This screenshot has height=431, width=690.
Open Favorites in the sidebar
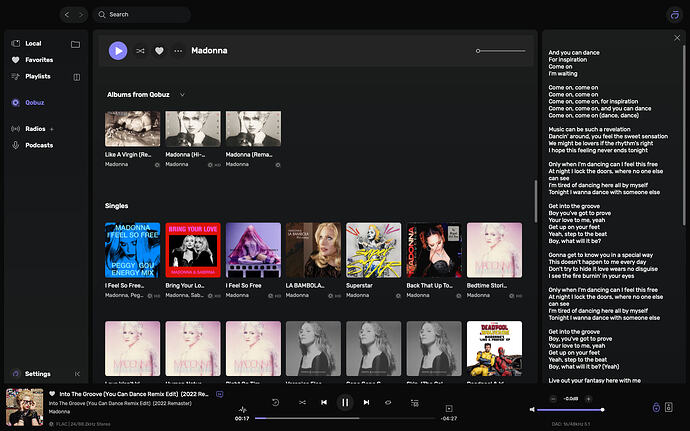39,60
